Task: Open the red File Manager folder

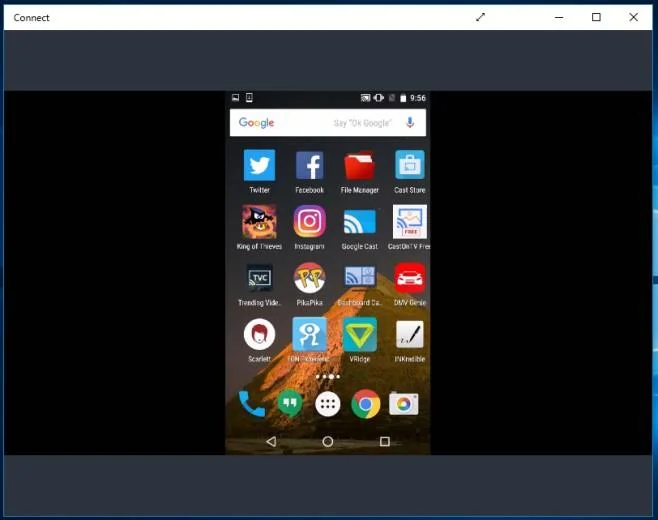Action: click(359, 165)
